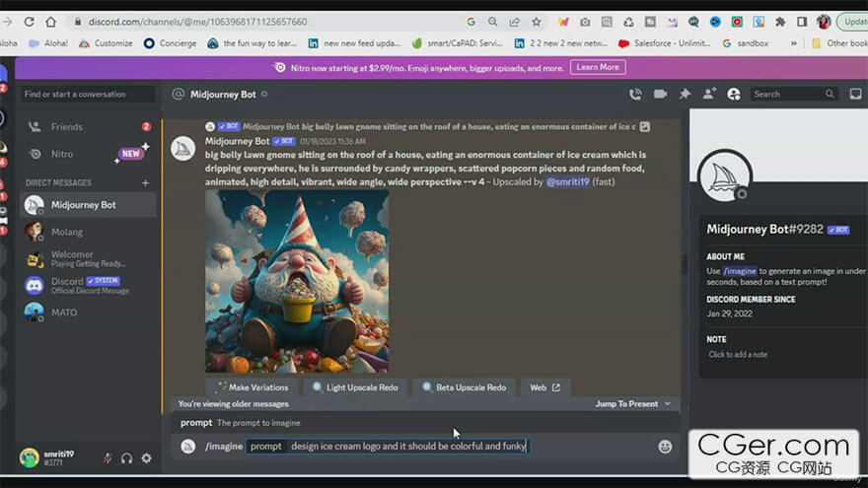Expand more bookmarks chevron

pyautogui.click(x=793, y=43)
